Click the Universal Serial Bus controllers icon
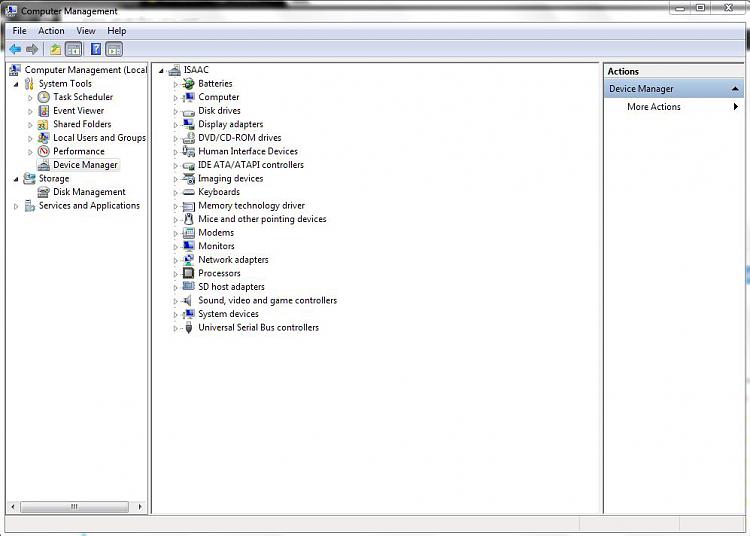Viewport: 750px width, 536px height. click(189, 328)
